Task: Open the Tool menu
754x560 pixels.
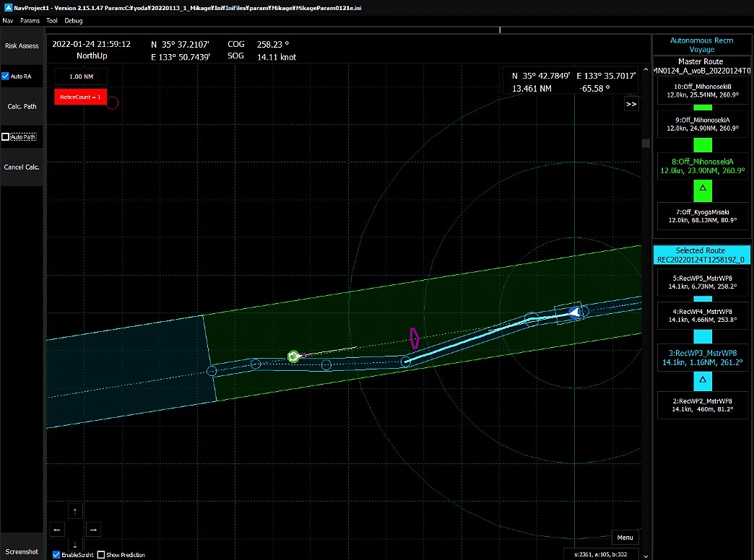Action: [x=52, y=21]
